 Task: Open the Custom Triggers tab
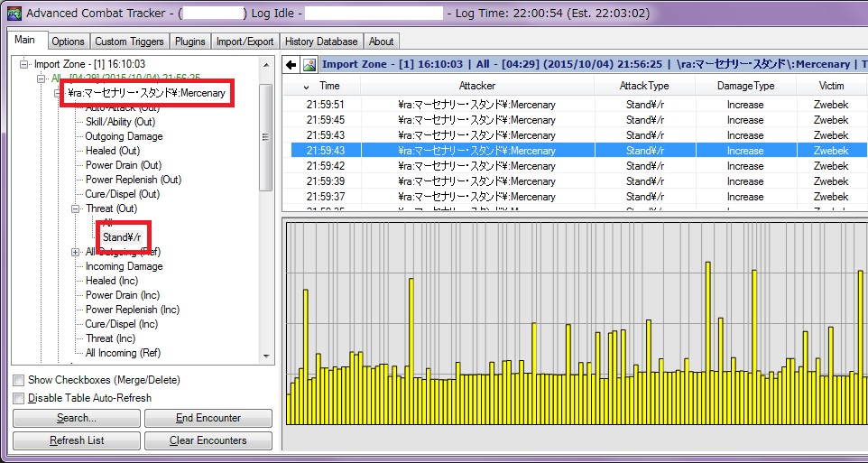click(x=130, y=42)
